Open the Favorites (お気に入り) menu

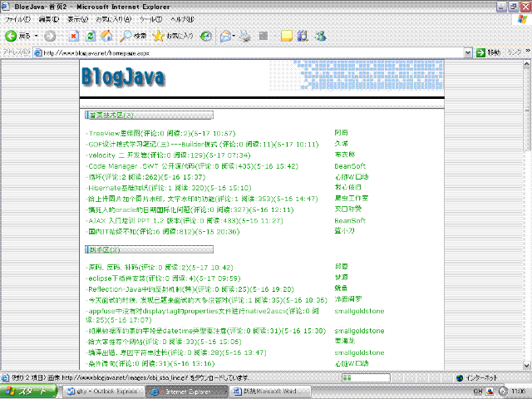(x=113, y=19)
